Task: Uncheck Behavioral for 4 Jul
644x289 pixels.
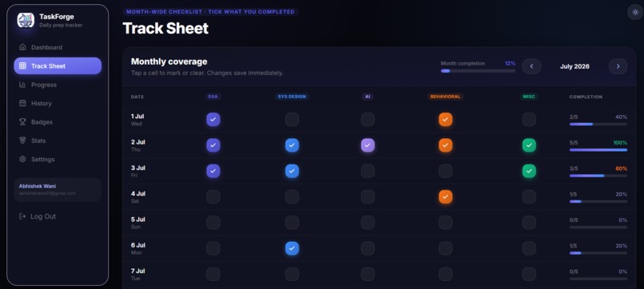Action: tap(446, 196)
